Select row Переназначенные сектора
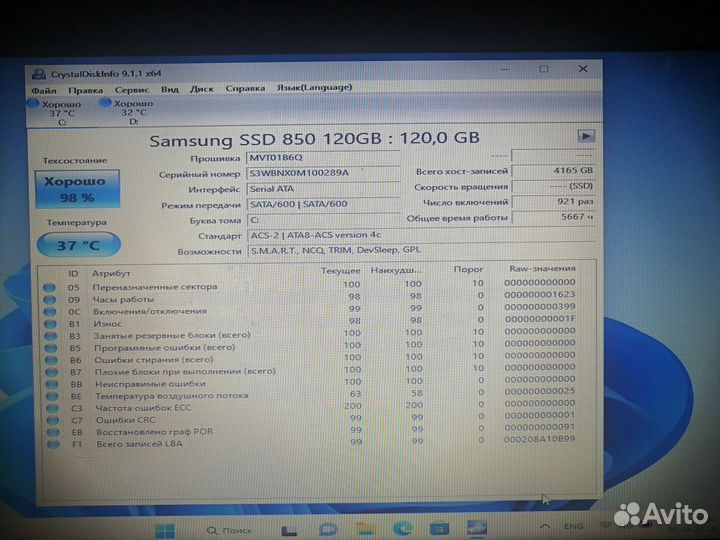Screen dimensions: 720x540 [x=311, y=285]
